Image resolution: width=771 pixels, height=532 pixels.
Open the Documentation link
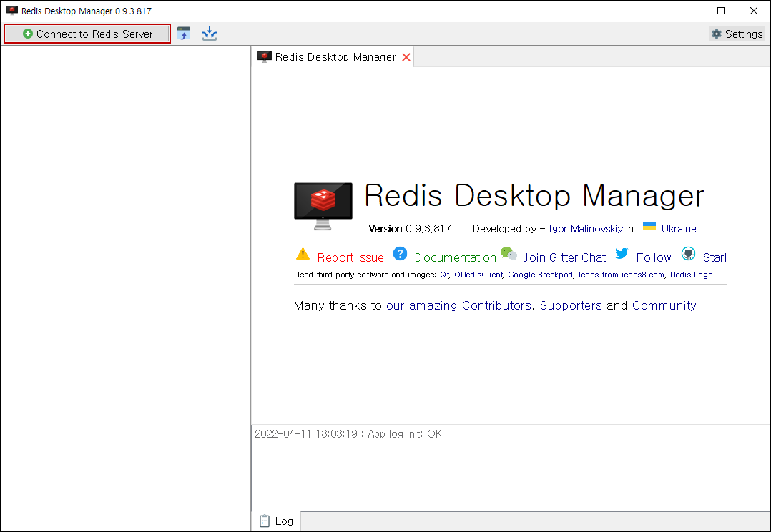click(456, 257)
